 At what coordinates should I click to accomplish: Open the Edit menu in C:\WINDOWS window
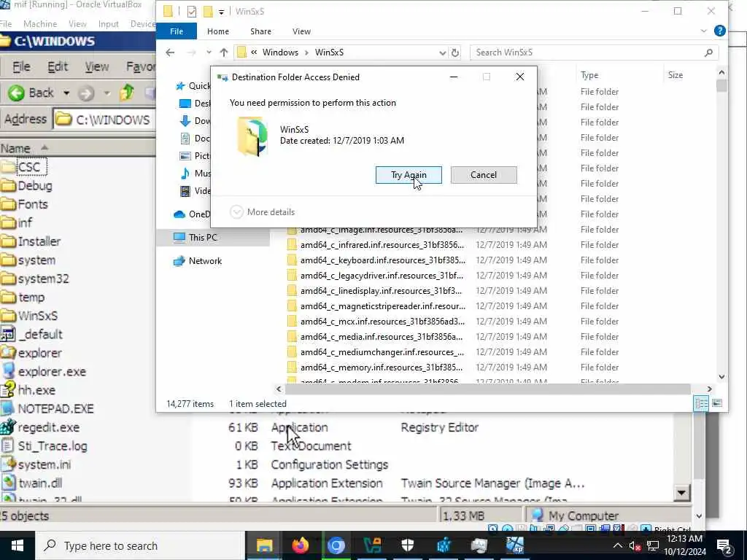(58, 66)
